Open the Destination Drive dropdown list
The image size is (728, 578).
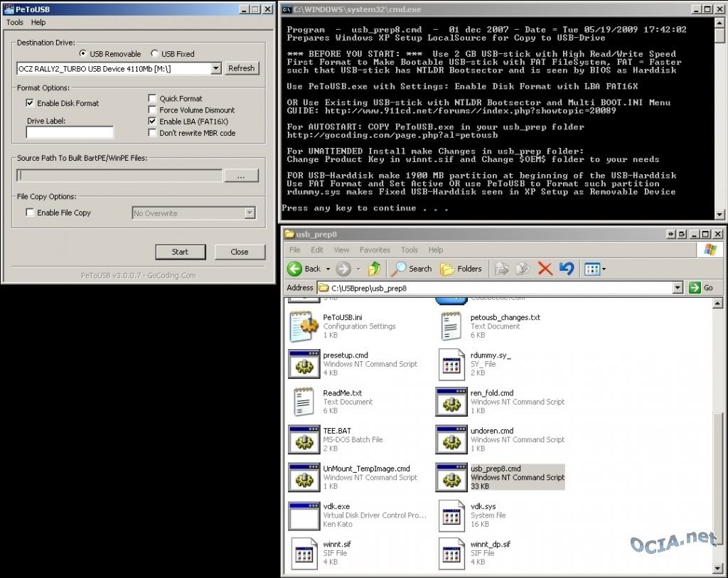pyautogui.click(x=216, y=68)
